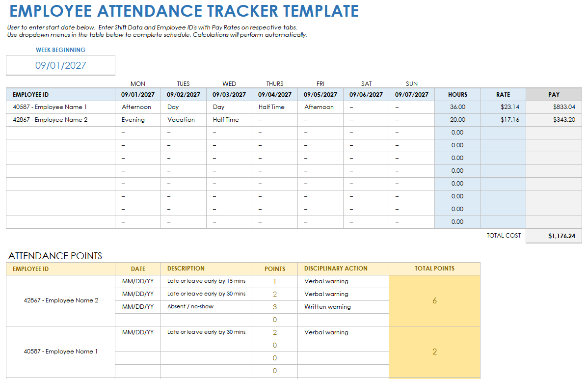
Task: Open the Monday shift dropdown for Employee Name 1
Action: coord(137,107)
